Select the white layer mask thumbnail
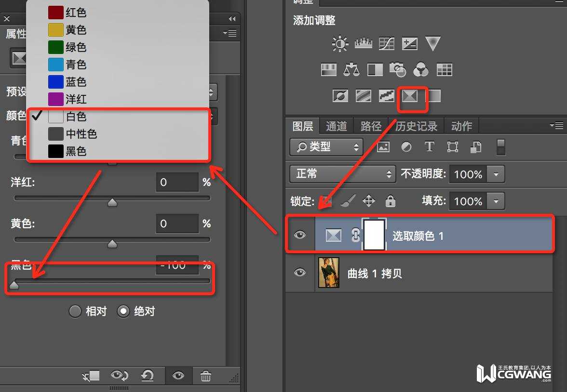Screen dimensions: 567x392 (x=374, y=235)
